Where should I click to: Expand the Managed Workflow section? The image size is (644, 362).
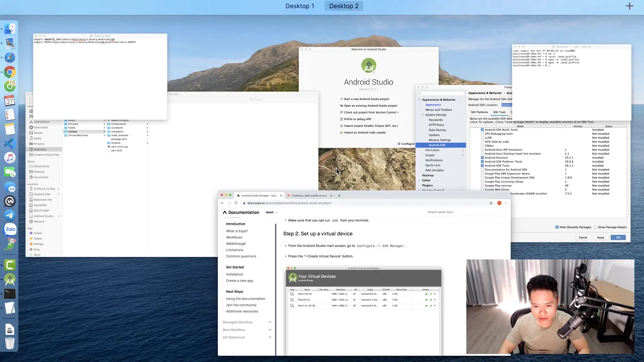click(x=248, y=322)
